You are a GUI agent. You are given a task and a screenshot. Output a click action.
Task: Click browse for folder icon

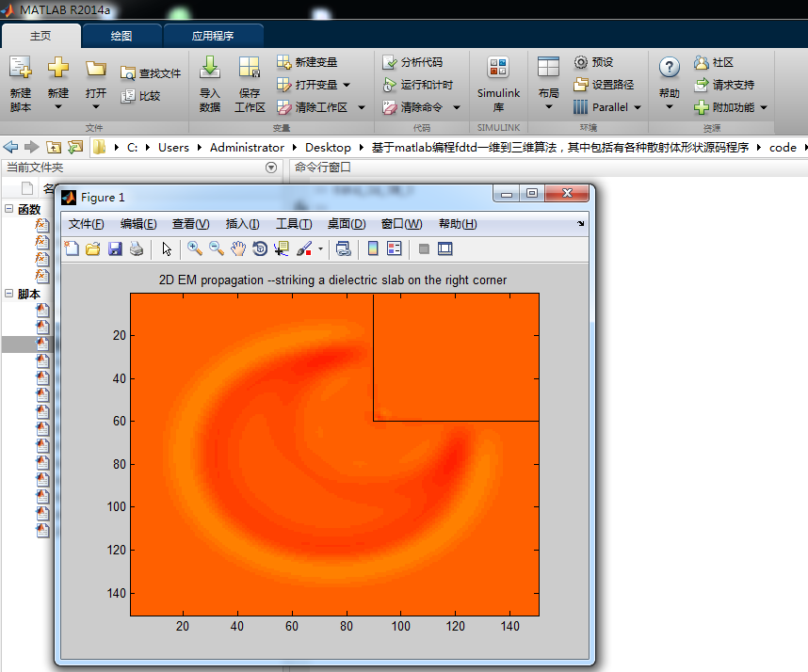click(75, 147)
